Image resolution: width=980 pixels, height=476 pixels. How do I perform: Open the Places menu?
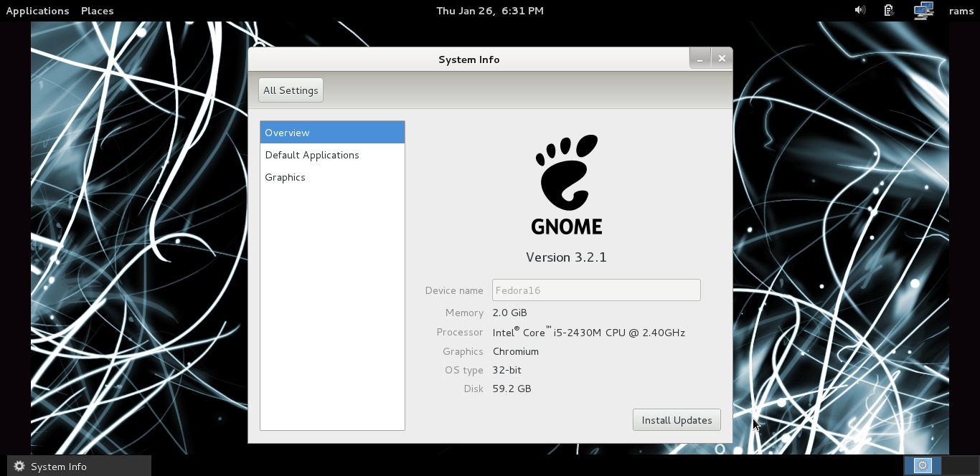(x=97, y=11)
